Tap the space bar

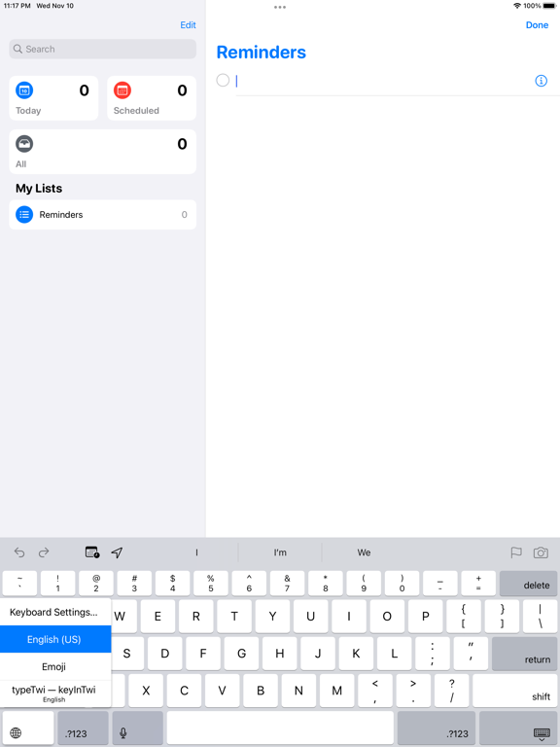click(280, 728)
